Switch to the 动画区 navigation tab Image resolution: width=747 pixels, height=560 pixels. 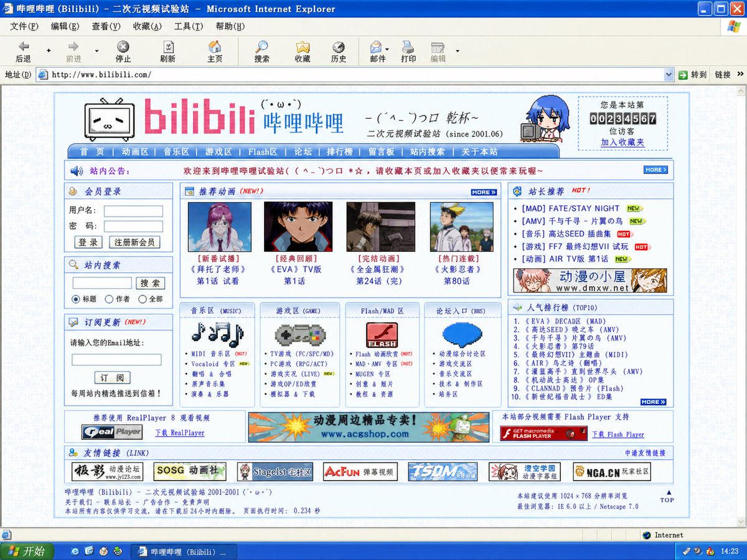tap(135, 152)
